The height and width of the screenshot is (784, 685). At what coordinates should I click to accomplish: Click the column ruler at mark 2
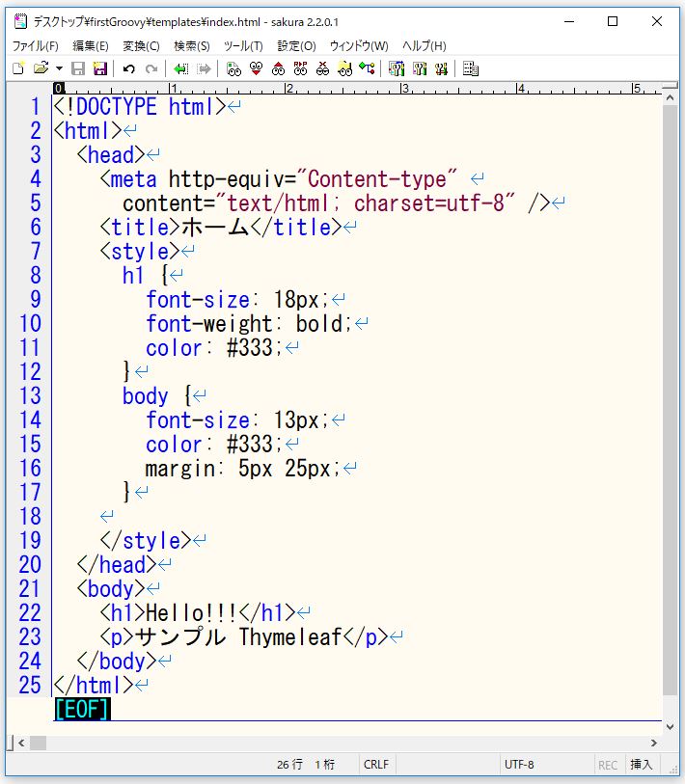pos(288,89)
